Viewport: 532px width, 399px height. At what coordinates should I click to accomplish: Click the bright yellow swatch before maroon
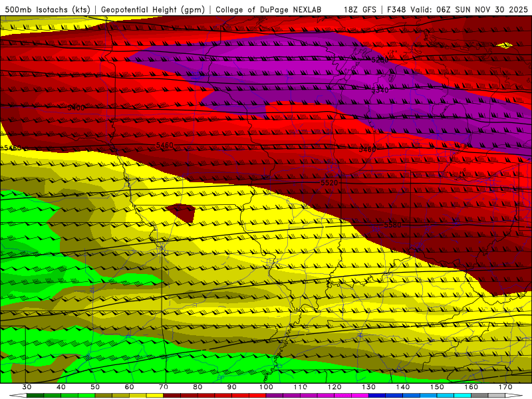pos(155,396)
